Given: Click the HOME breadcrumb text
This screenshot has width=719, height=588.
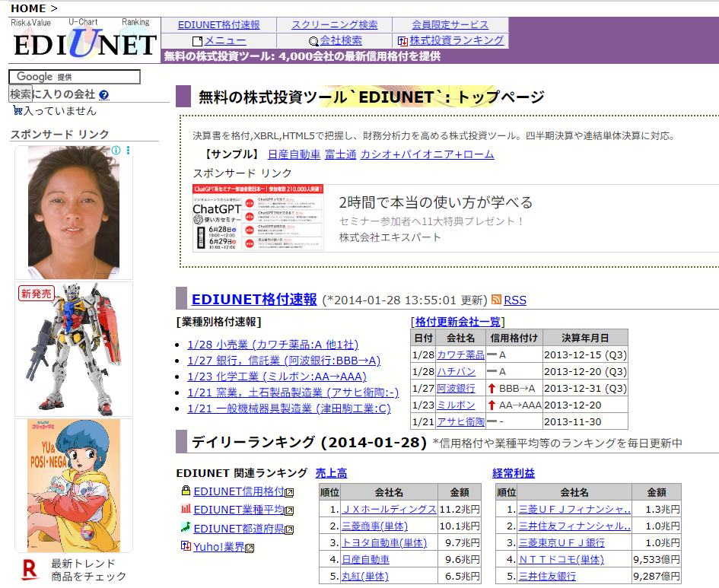Looking at the screenshot, I should pos(28,8).
